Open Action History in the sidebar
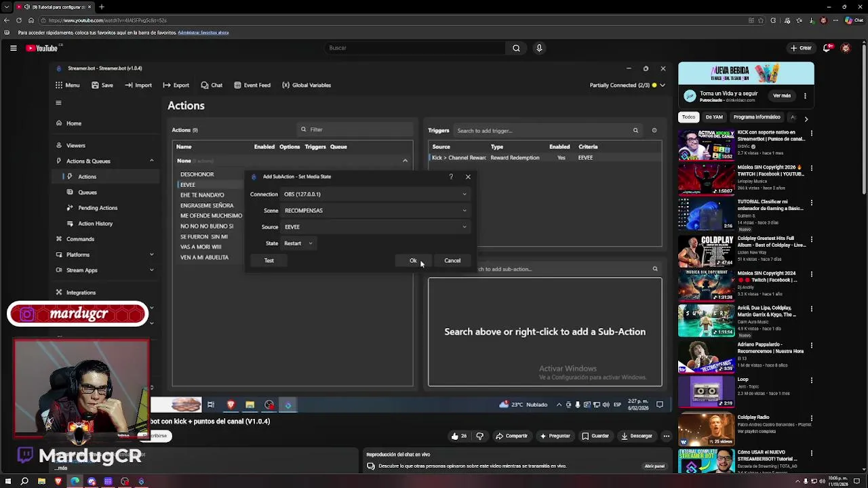 [x=95, y=224]
